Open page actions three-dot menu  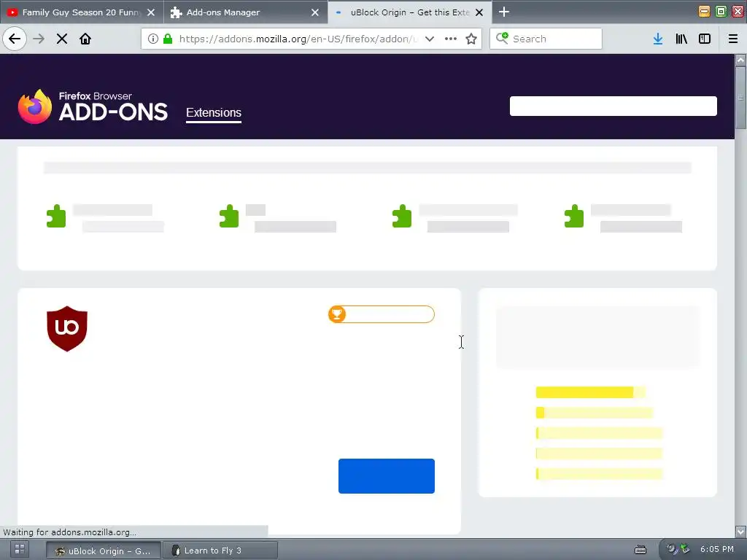[451, 39]
